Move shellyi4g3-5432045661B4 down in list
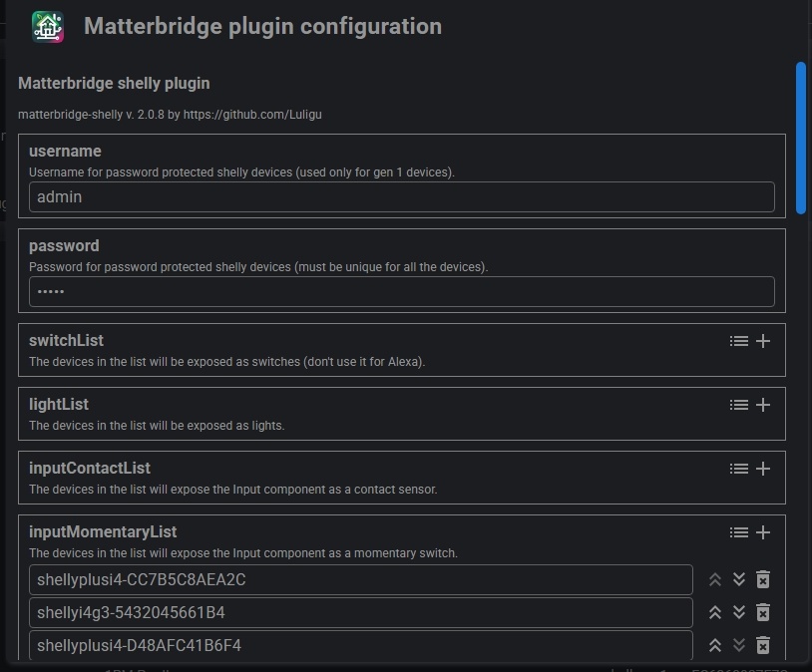Screen dimensions: 812x672 coord(739,612)
